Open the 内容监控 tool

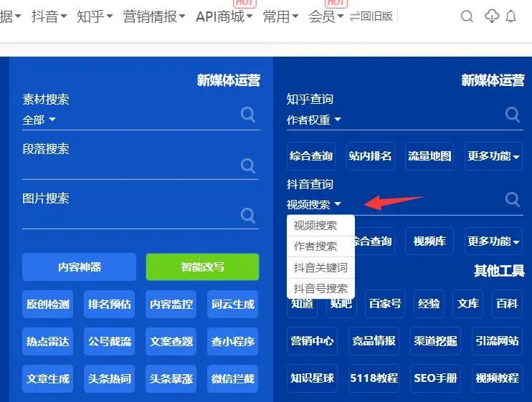pos(171,304)
